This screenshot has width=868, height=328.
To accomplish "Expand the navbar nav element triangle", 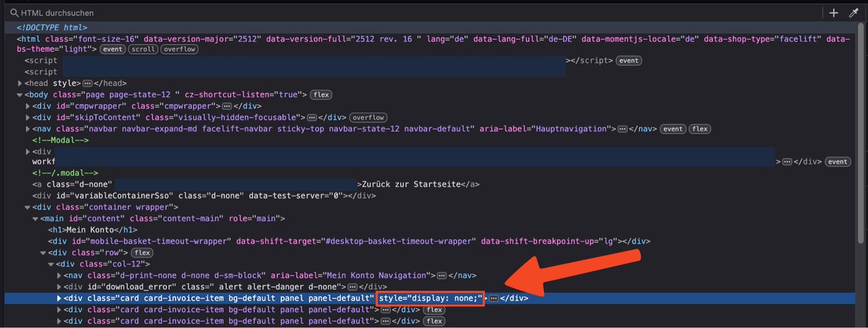I will 27,129.
